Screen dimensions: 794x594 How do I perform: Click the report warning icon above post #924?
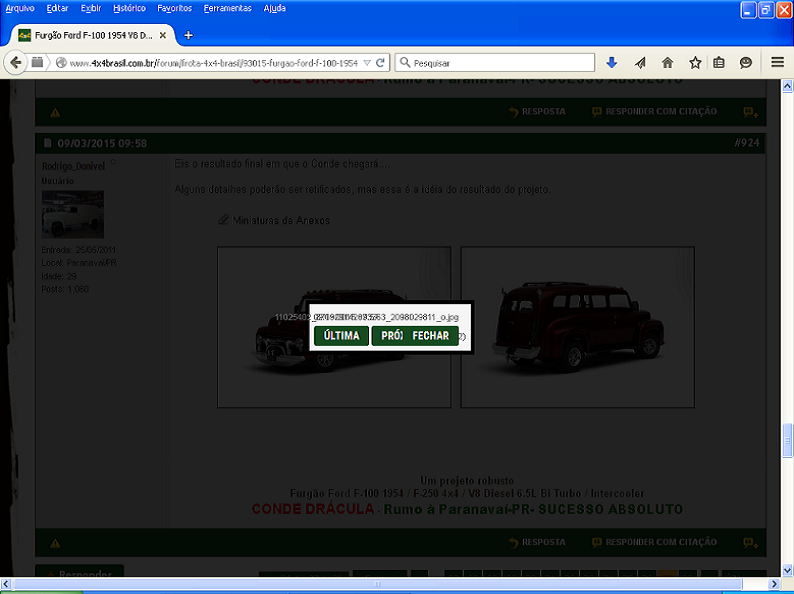point(55,112)
